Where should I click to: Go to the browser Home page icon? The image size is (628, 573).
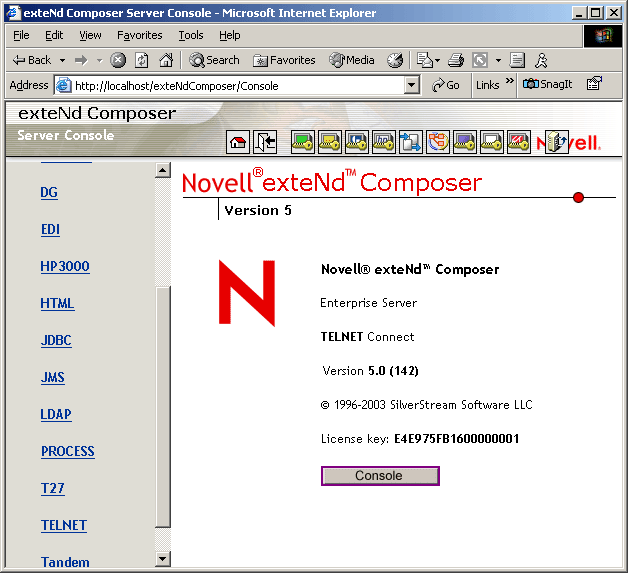tap(166, 60)
